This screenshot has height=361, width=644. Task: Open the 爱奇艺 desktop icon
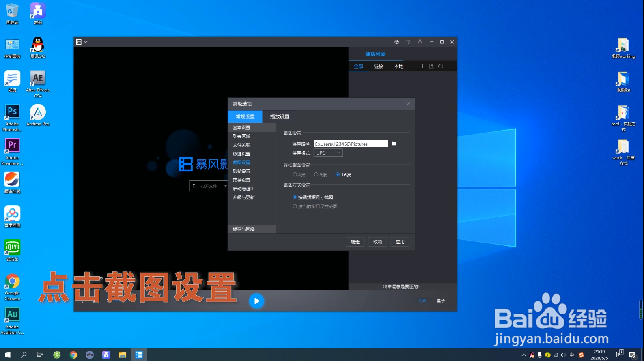pos(12,250)
